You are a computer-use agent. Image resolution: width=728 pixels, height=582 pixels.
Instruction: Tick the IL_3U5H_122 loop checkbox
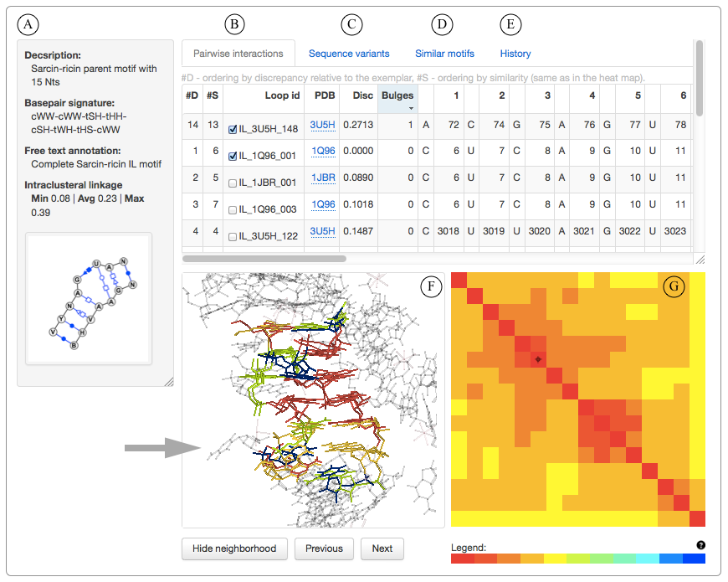(233, 237)
